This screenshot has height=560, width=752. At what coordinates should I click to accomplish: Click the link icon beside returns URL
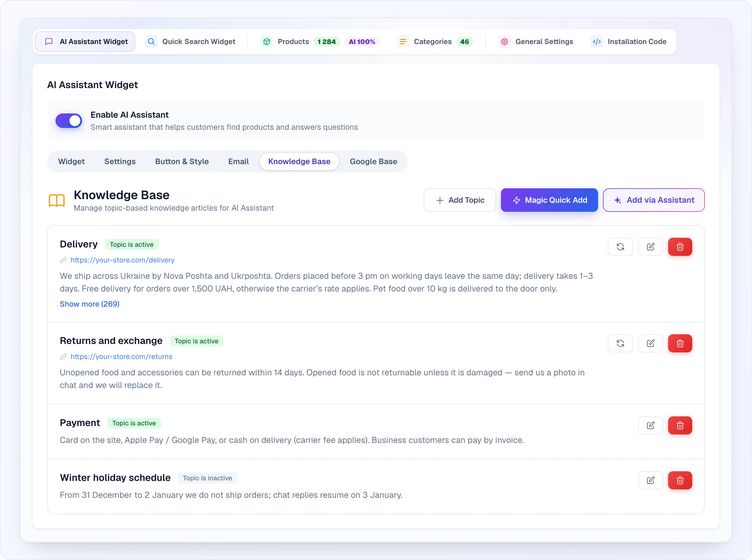pyautogui.click(x=63, y=357)
